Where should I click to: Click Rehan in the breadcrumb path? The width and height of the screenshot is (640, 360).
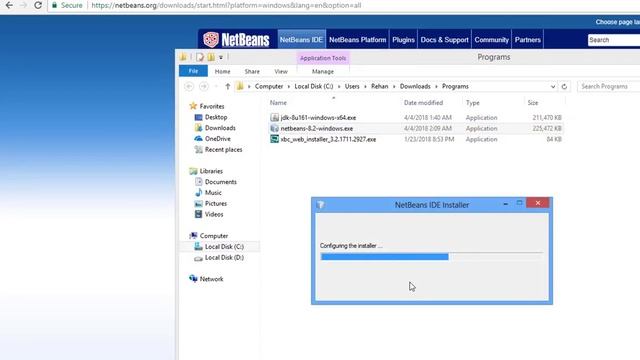click(x=380, y=87)
